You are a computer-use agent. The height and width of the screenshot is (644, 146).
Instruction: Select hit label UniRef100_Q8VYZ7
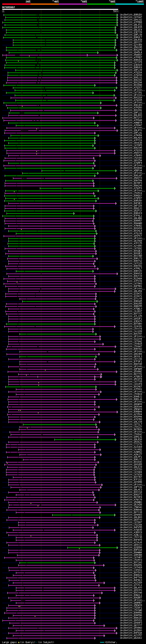tap(131, 42)
